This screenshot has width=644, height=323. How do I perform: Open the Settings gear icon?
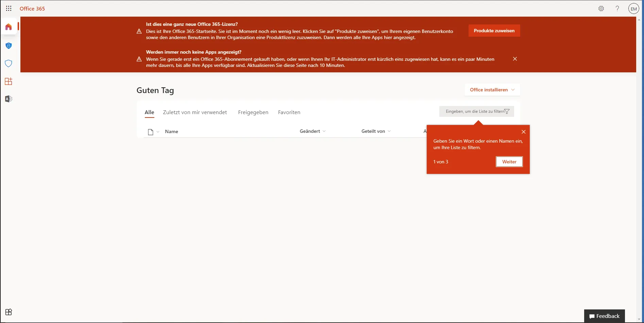601,9
